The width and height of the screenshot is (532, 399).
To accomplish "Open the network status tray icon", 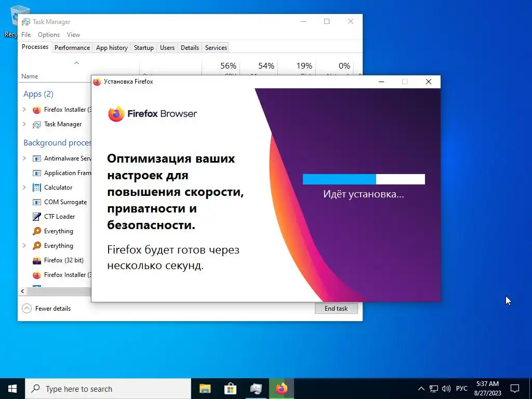I will (x=434, y=389).
